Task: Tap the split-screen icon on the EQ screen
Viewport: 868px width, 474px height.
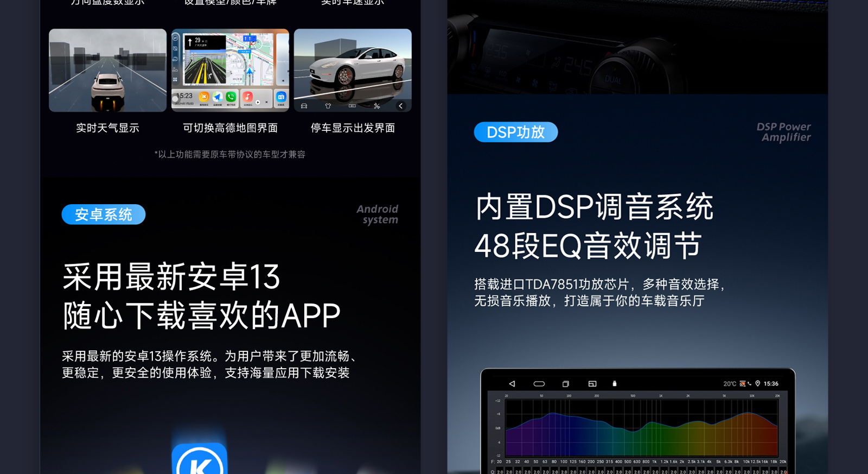Action: [x=592, y=384]
